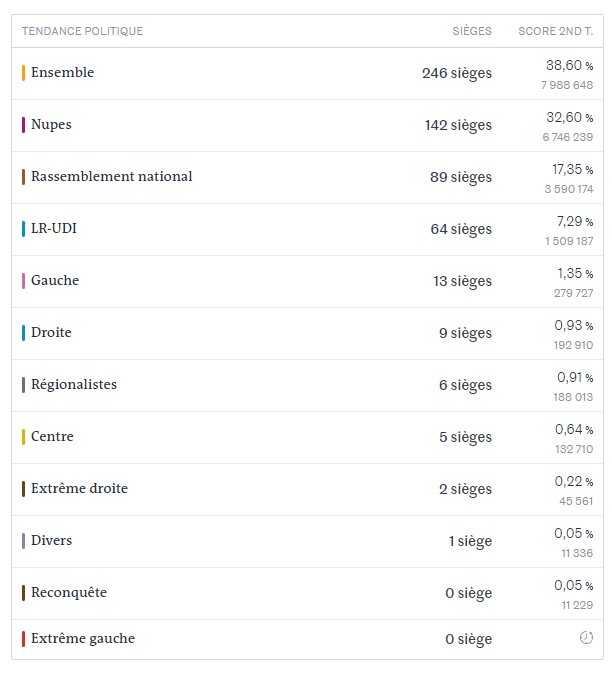Viewport: 612px width, 677px height.
Task: Click the Régionalistes party label
Action: (73, 385)
